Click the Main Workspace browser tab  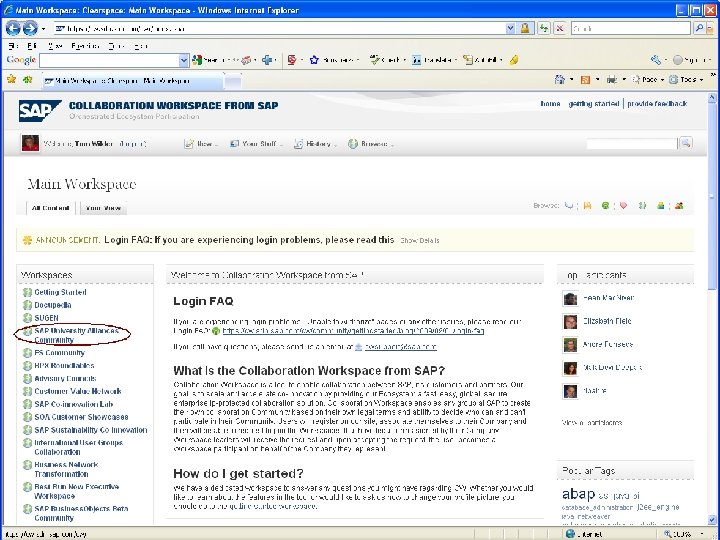[132, 81]
